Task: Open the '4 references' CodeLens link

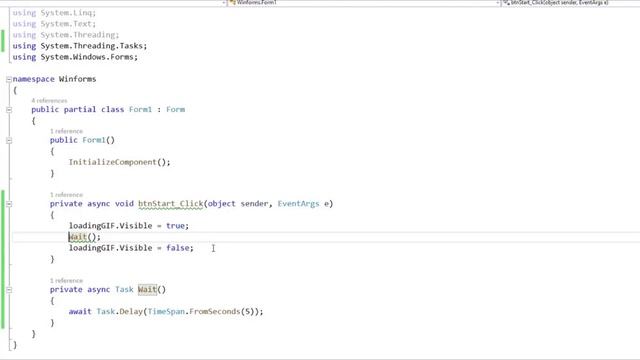Action: 49,100
